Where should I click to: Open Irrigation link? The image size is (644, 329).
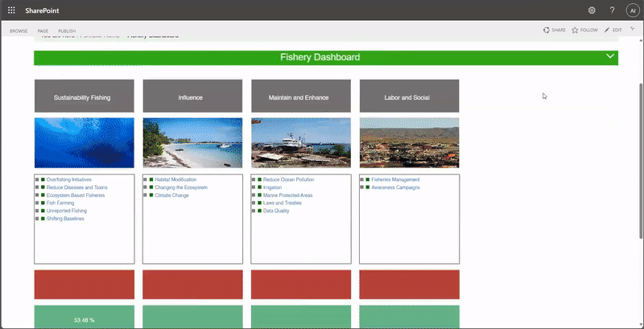click(x=273, y=187)
